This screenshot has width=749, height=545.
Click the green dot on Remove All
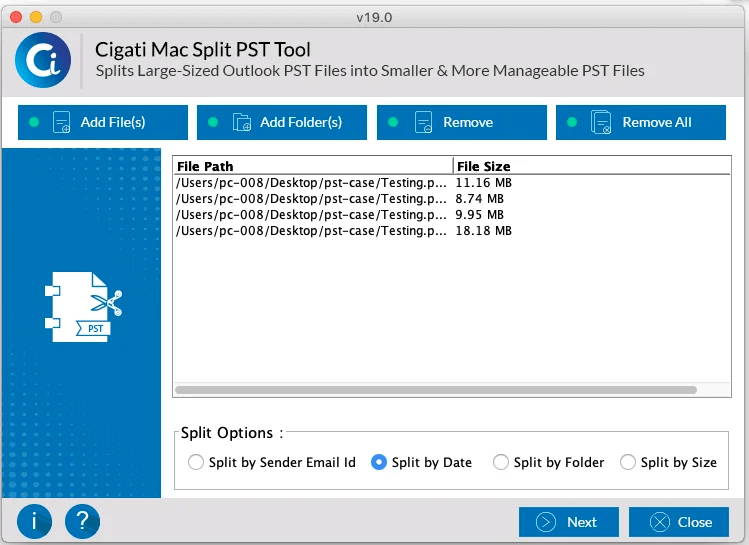572,122
